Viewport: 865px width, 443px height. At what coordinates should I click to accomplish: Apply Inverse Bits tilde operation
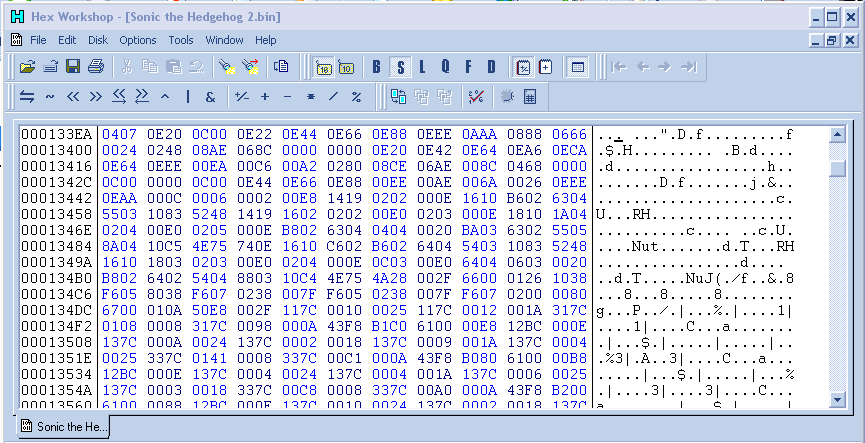(x=50, y=97)
